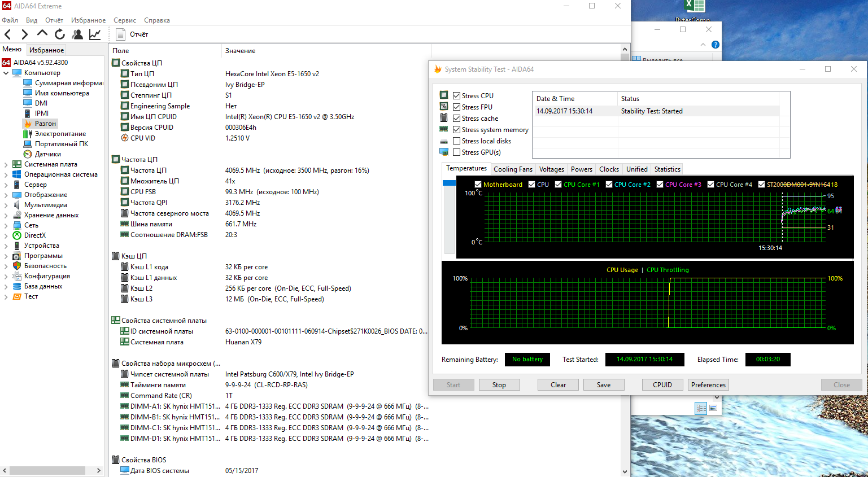Viewport: 868px width, 477px height.
Task: Toggle the Stress system memory checkbox
Action: click(457, 130)
